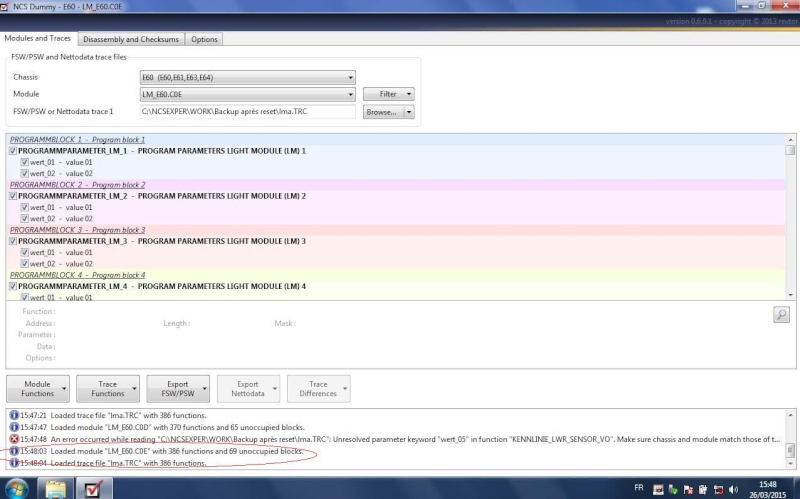800x499 pixels.
Task: Click the network status tray icon
Action: pyautogui.click(x=718, y=489)
